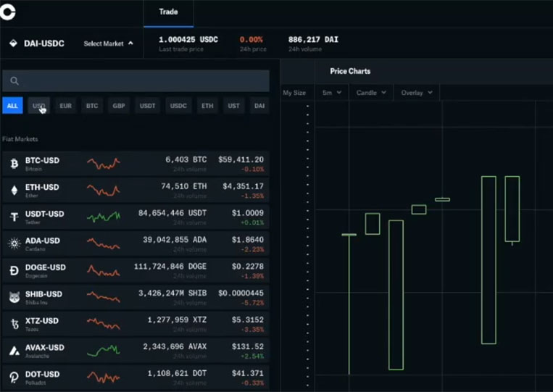Select the ALL market filter

coord(12,105)
